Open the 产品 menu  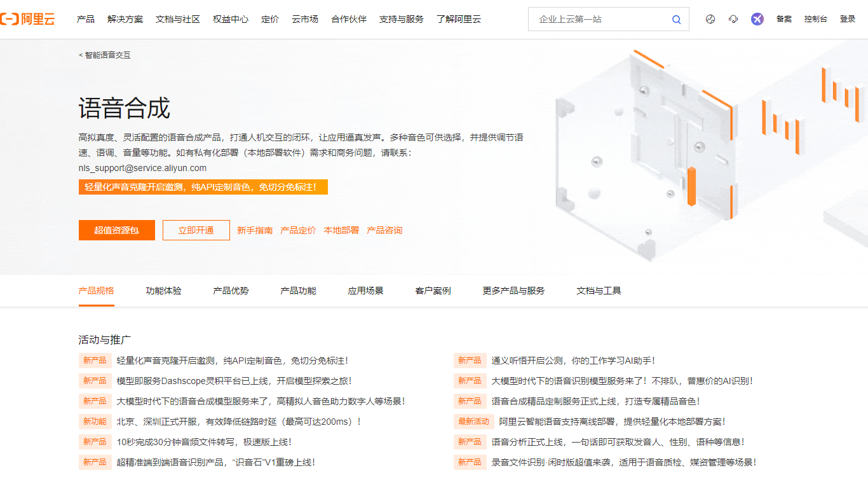pos(86,19)
